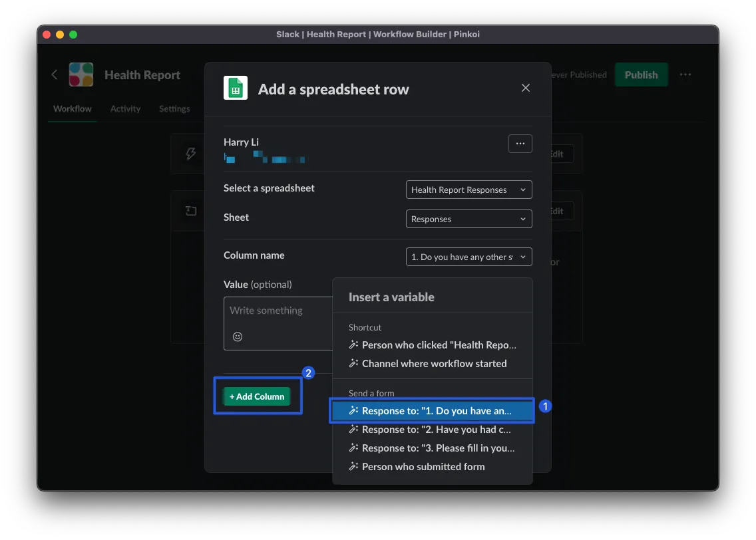Open the Column name dropdown
Image resolution: width=756 pixels, height=540 pixels.
[469, 257]
